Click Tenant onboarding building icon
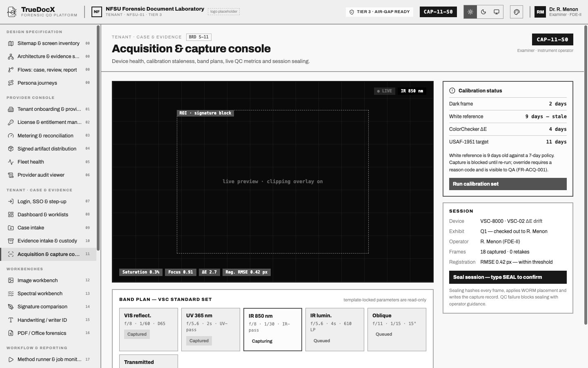This screenshot has height=368, width=588. click(x=11, y=109)
